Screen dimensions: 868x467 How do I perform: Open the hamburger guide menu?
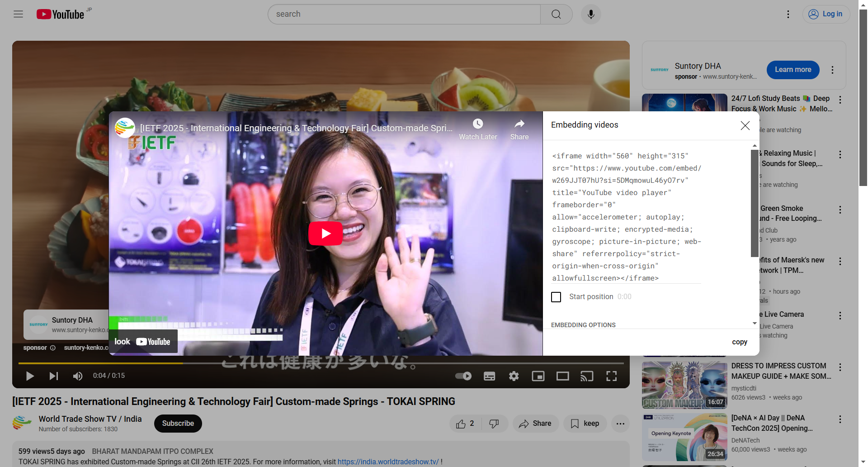point(18,14)
